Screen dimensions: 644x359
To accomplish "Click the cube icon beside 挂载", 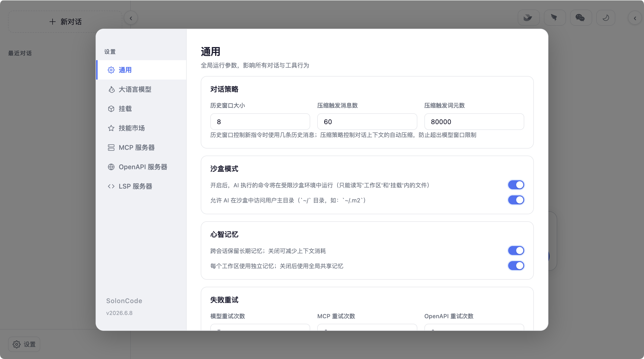I will pyautogui.click(x=111, y=109).
